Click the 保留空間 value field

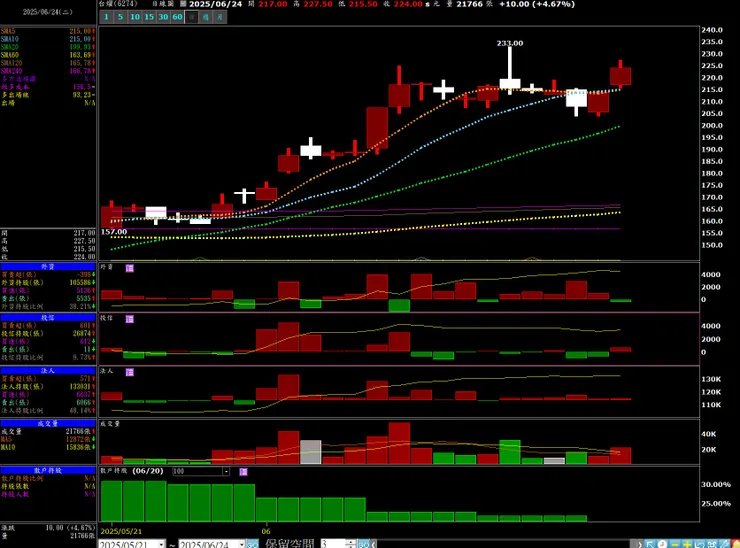click(x=333, y=544)
